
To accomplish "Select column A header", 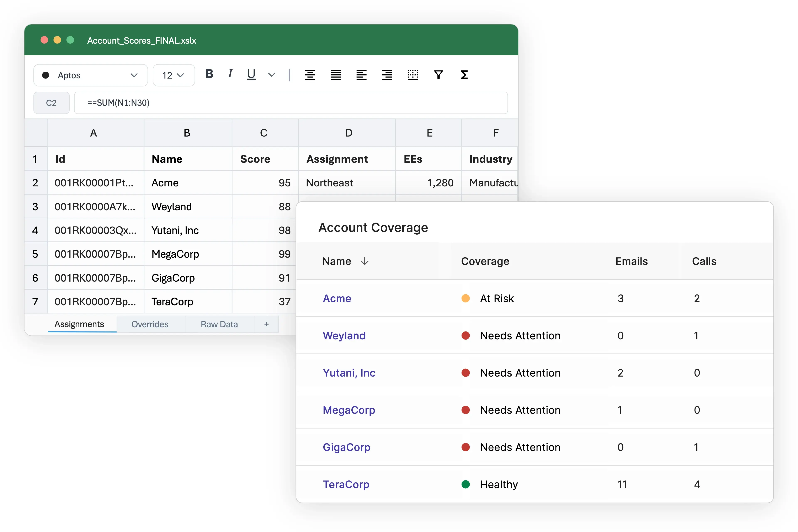I will tap(96, 133).
